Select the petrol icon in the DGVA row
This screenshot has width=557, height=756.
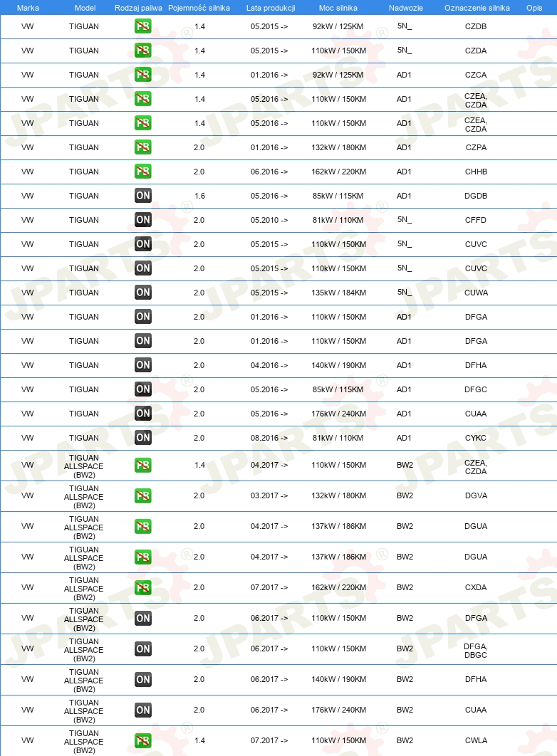pos(142,495)
